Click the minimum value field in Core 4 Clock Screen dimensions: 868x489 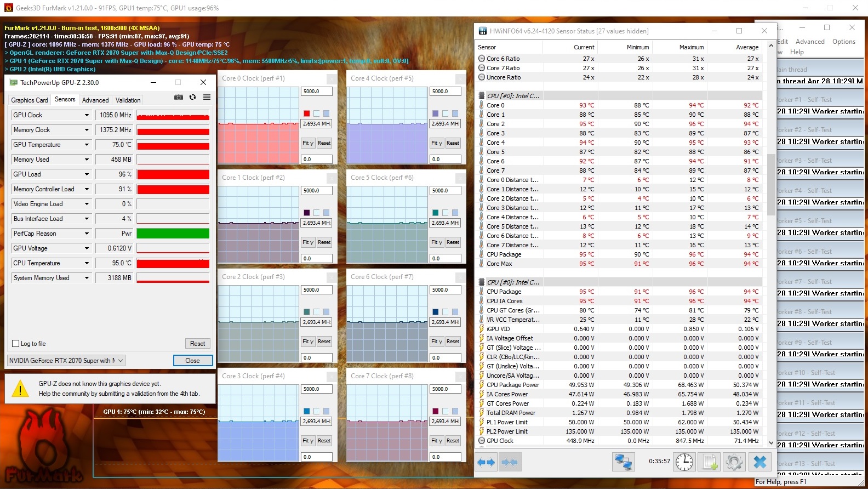pos(446,160)
